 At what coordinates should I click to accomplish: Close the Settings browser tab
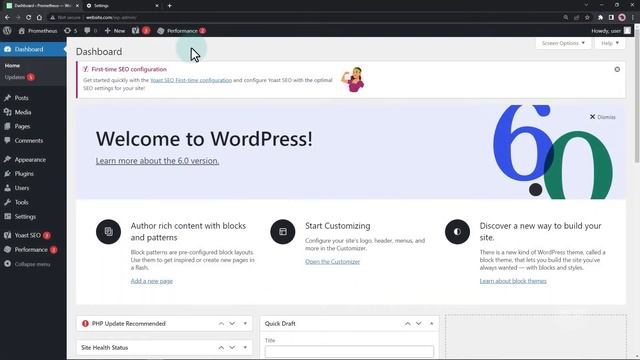pos(157,6)
